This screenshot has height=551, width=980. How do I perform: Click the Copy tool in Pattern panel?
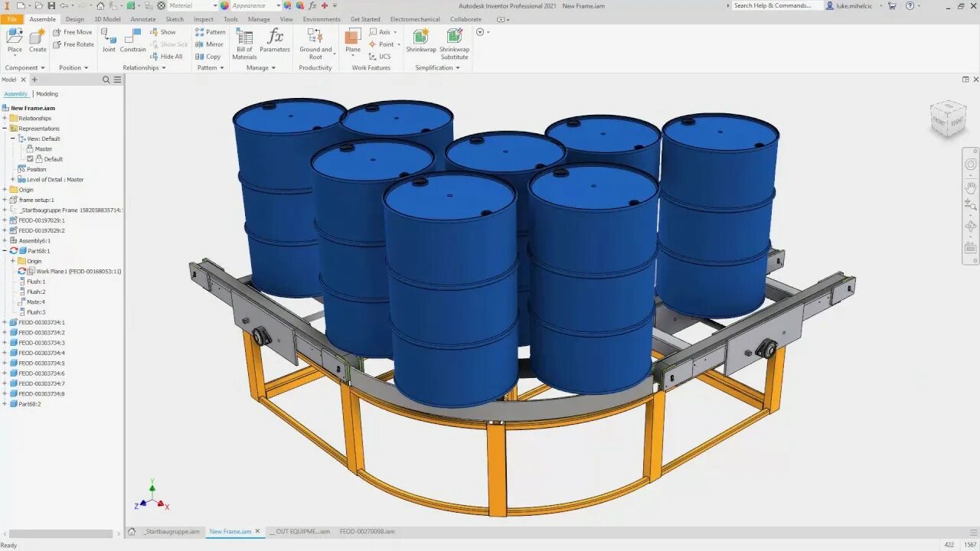click(x=207, y=57)
